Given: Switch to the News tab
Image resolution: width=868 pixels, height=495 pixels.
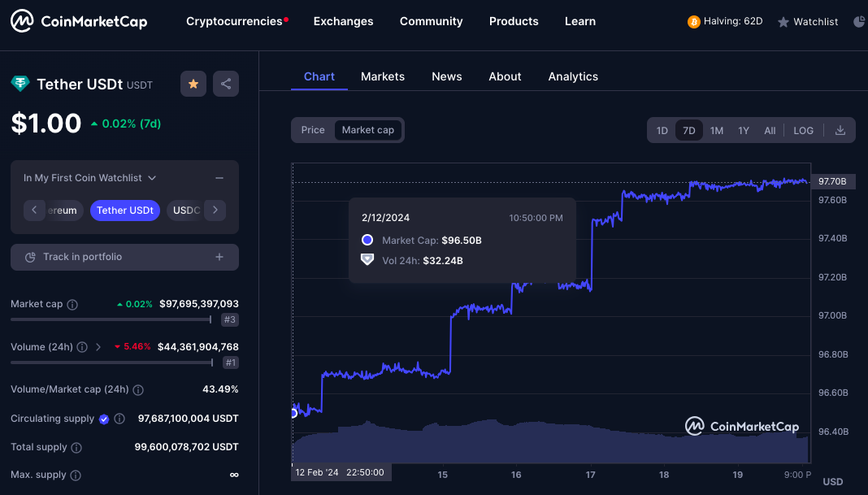Looking at the screenshot, I should coord(447,77).
